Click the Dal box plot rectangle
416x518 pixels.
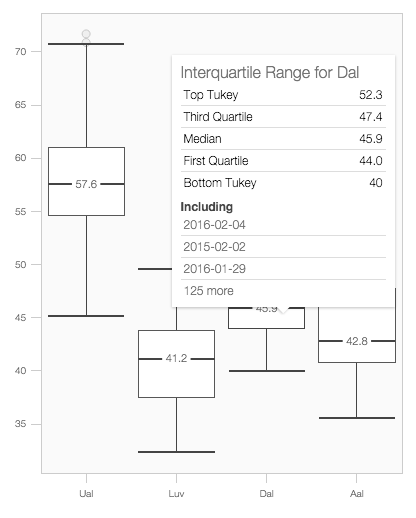coord(266,318)
